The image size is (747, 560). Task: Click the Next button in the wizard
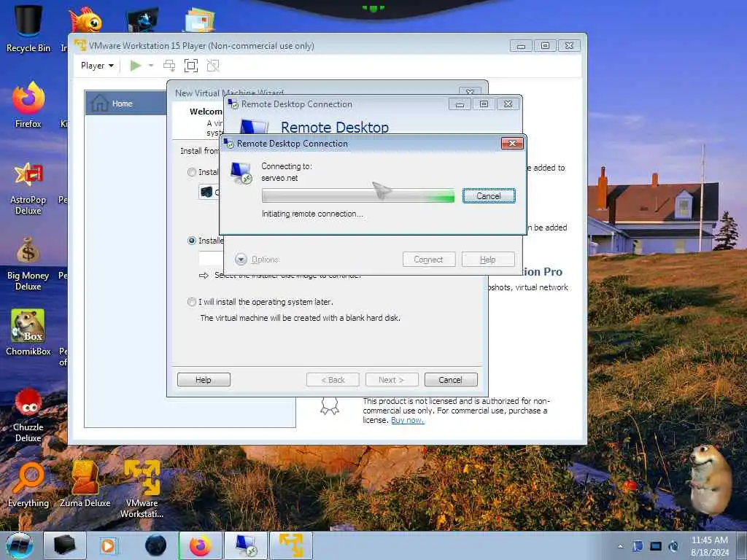(x=392, y=379)
